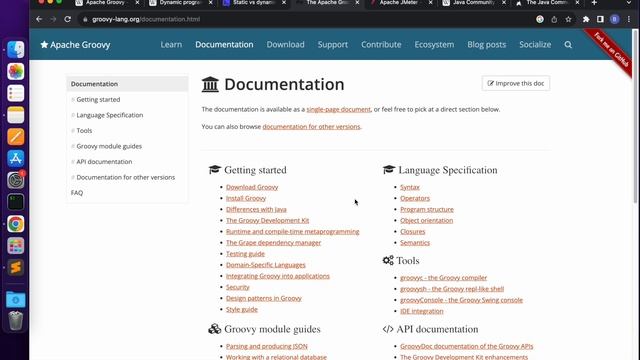Click the share icon in address bar

554,19
